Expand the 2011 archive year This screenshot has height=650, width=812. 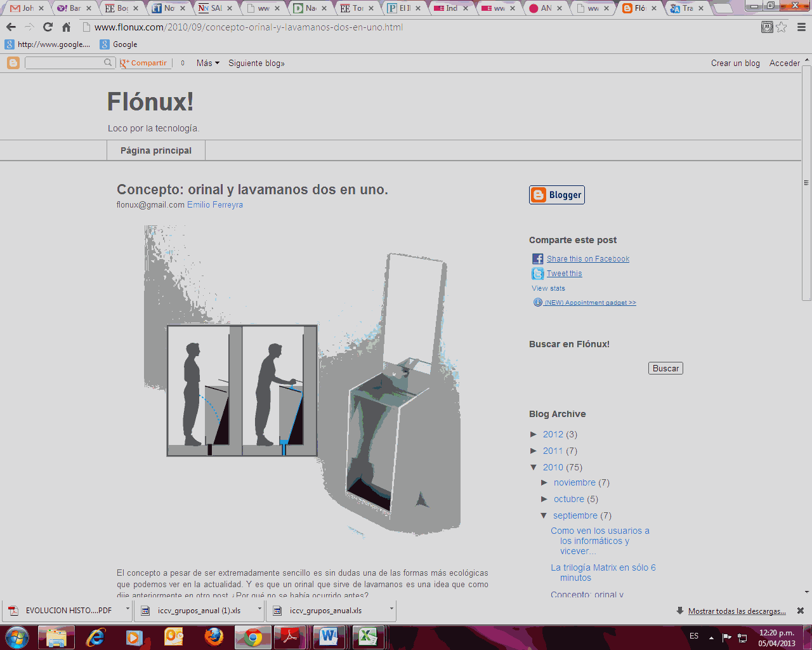[534, 451]
